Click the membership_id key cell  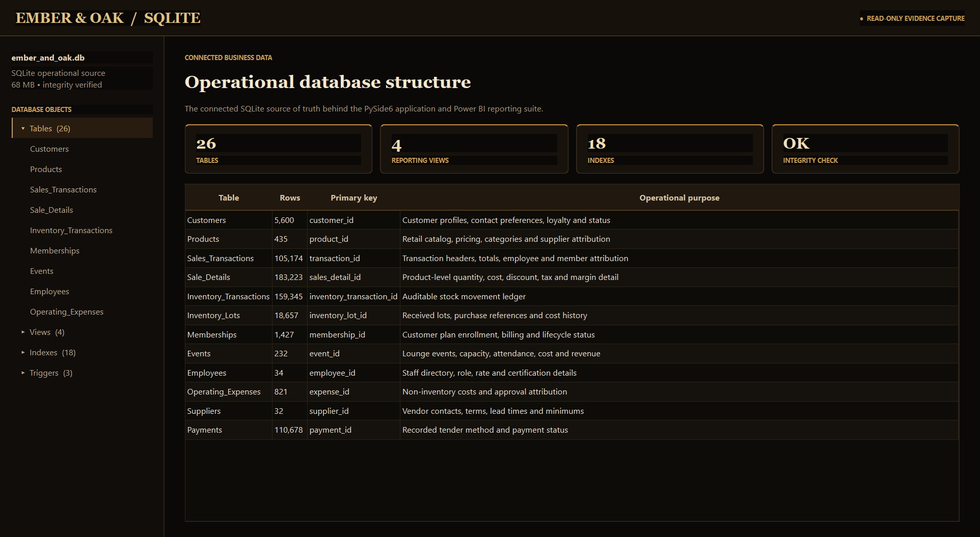[353, 334]
